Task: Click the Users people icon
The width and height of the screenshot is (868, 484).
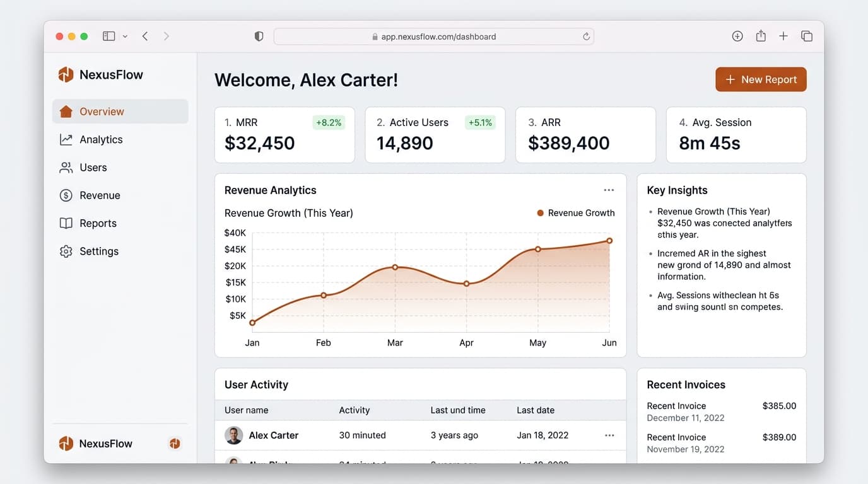Action: point(66,168)
